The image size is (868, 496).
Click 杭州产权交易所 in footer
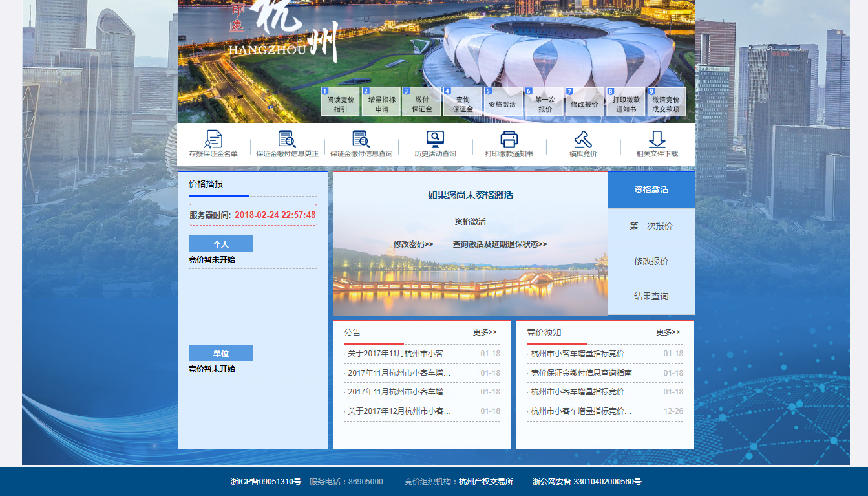point(486,482)
